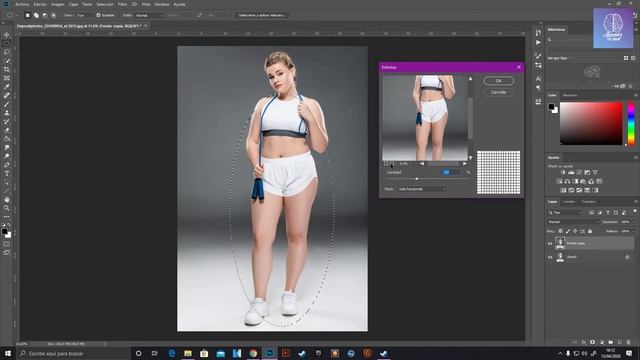Click the hue spectrum strip in Color panel
The width and height of the screenshot is (640, 360).
click(x=631, y=124)
